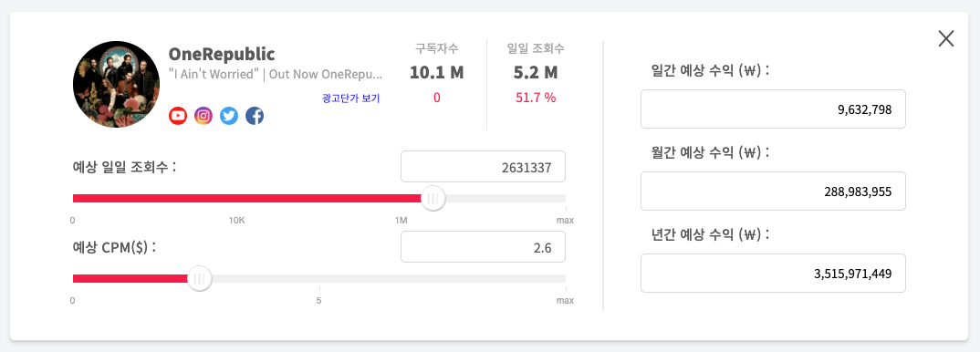
Task: Click the max mark on views slider
Action: (x=565, y=221)
